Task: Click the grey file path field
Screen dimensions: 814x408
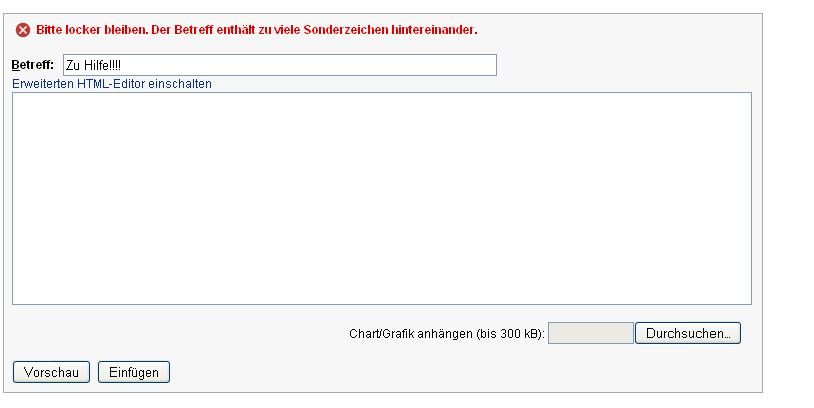Action: [591, 333]
